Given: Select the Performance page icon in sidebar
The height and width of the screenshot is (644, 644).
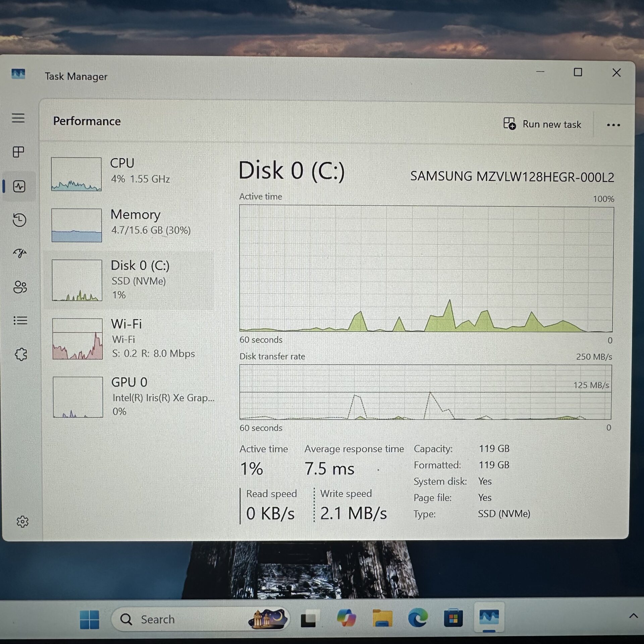Looking at the screenshot, I should (19, 186).
